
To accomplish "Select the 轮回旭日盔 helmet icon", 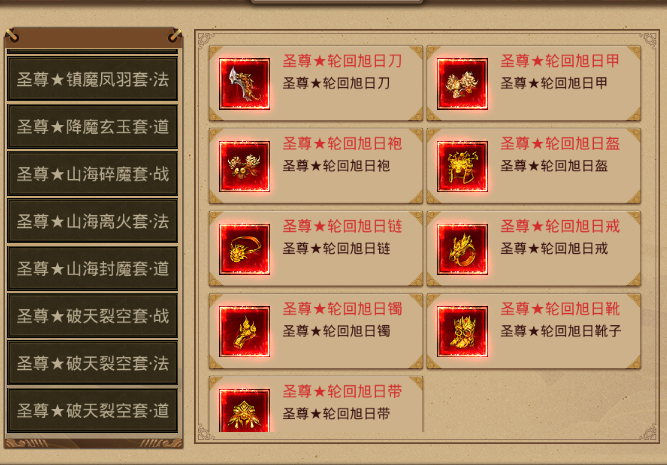I will [x=462, y=166].
